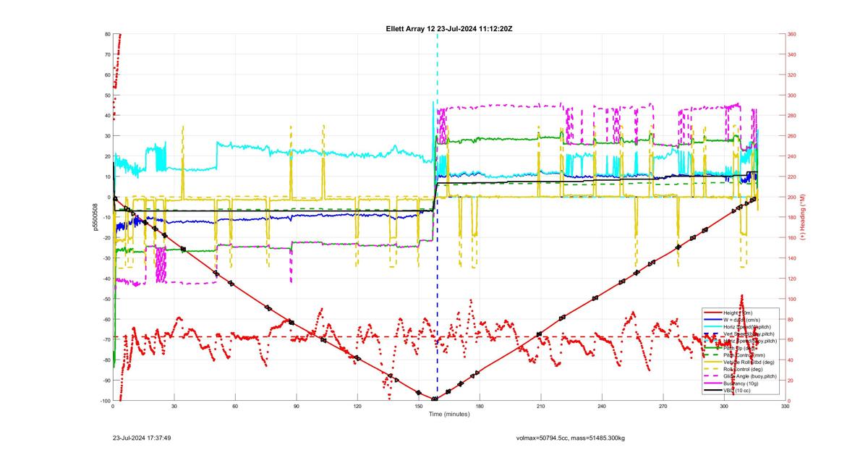Click the black line sample beside VBD in the legend
This screenshot has height=450, width=868.
pos(713,391)
